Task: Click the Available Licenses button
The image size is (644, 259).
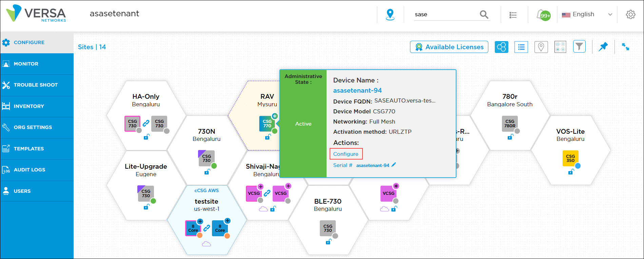Action: point(449,47)
